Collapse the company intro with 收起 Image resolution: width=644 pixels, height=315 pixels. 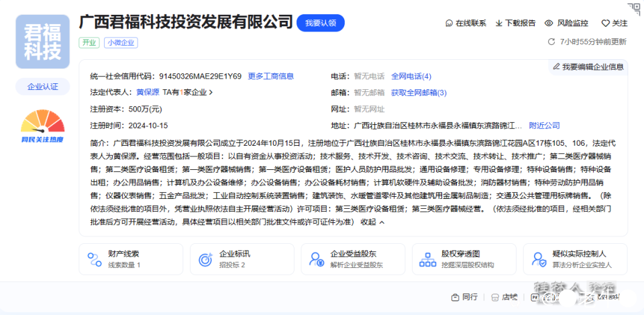tap(372, 222)
